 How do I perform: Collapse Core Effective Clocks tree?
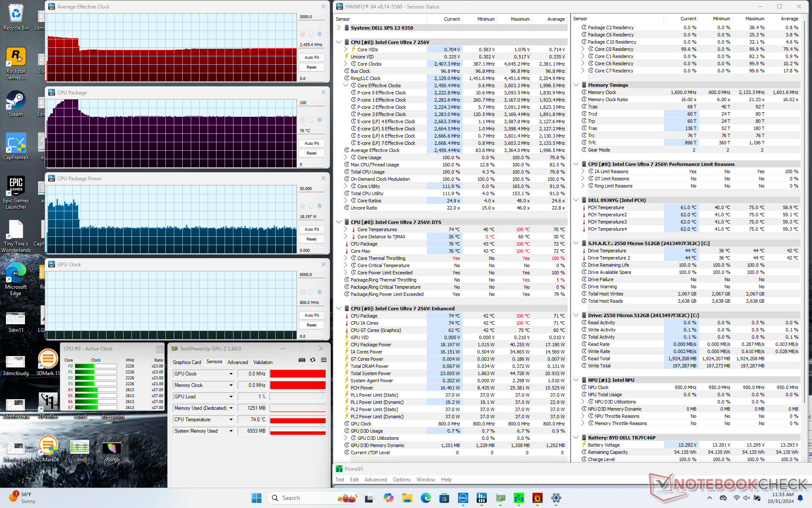[x=346, y=86]
